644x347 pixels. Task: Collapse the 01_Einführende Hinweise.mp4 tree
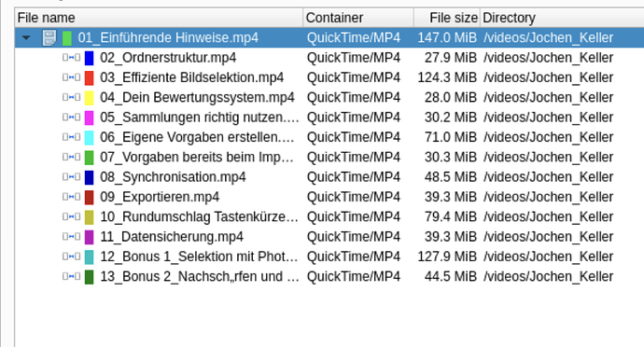pyautogui.click(x=26, y=38)
